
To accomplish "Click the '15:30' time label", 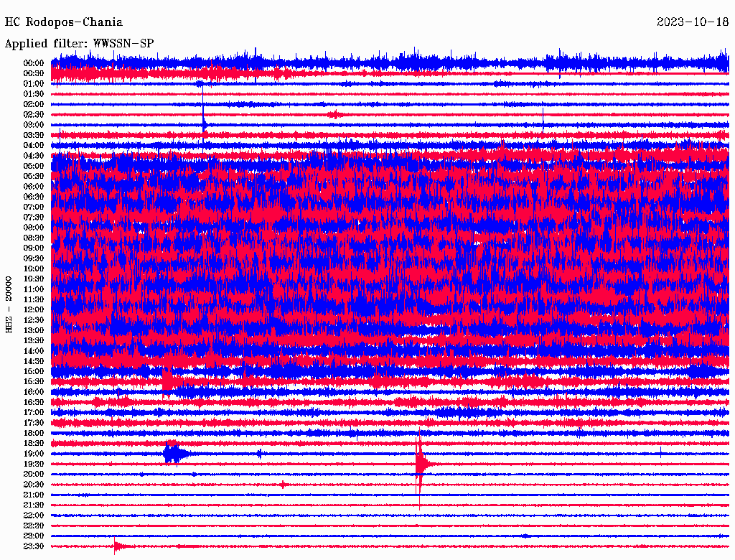I will pos(34,382).
